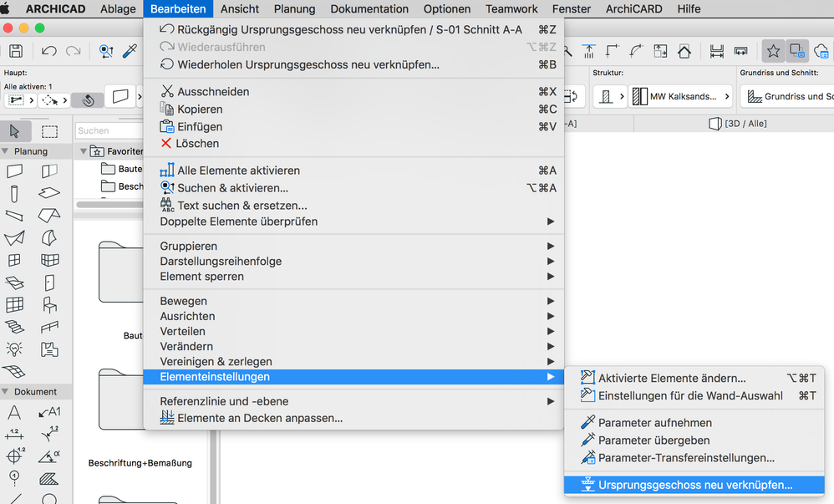Open the Teamwork menu
Viewport: 834px width, 504px height.
(x=511, y=9)
